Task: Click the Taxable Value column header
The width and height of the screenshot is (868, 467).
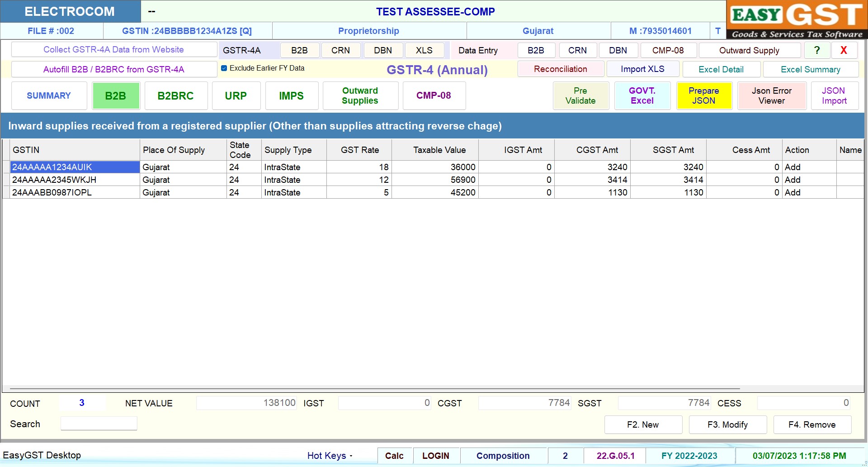Action: [x=439, y=150]
